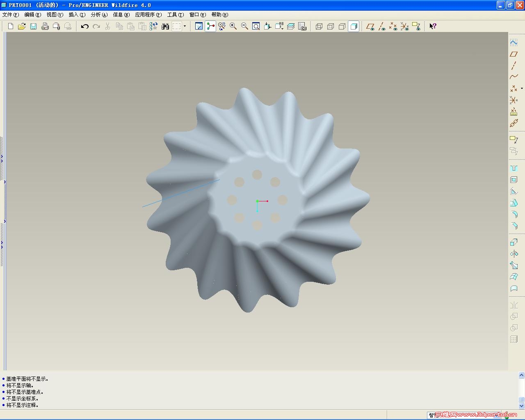
Task: Select the round tool
Action: pos(514,214)
